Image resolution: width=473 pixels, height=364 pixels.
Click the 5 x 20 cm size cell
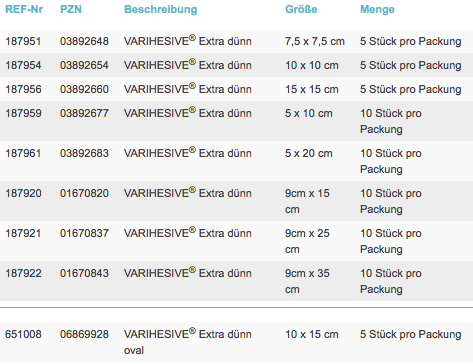click(309, 153)
